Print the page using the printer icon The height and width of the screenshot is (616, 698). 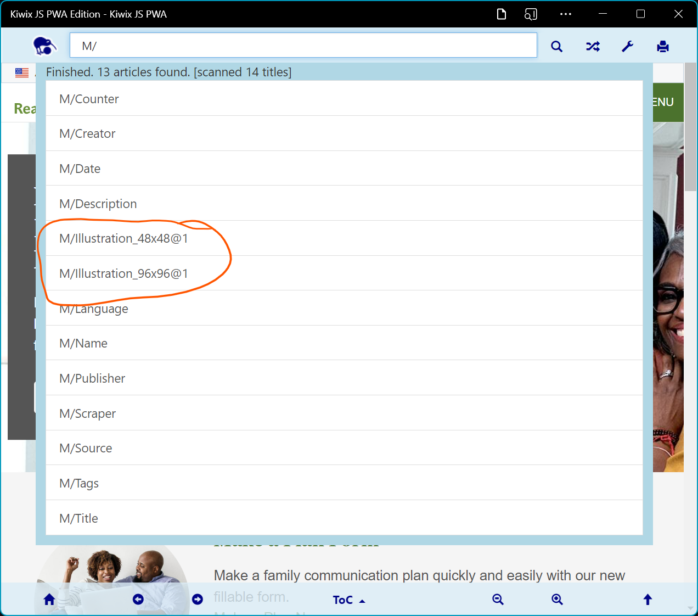(x=662, y=47)
